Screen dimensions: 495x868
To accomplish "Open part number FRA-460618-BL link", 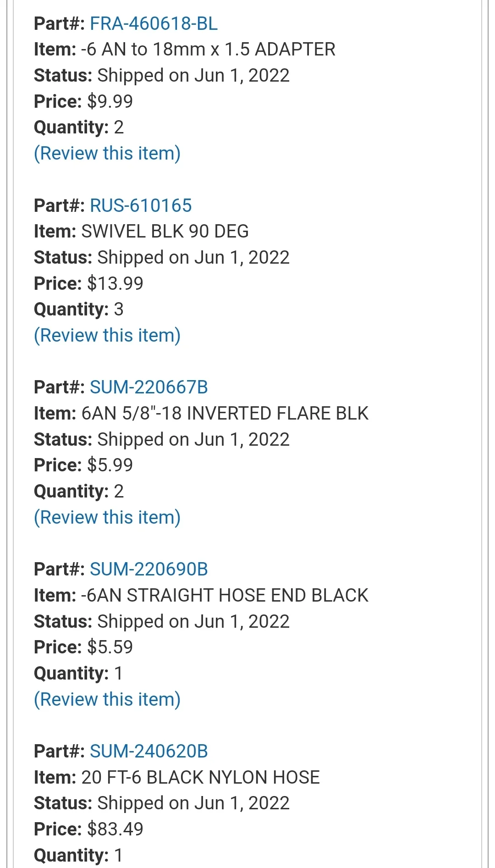I will pyautogui.click(x=154, y=23).
